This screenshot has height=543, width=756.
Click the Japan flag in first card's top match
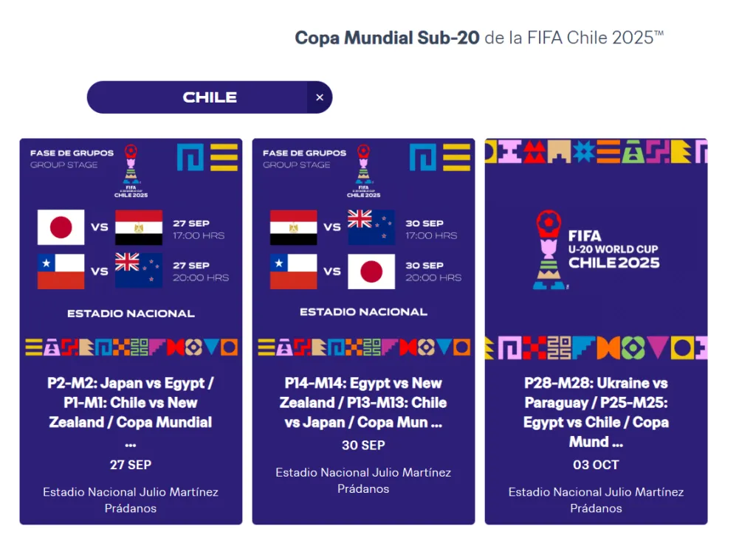(61, 227)
